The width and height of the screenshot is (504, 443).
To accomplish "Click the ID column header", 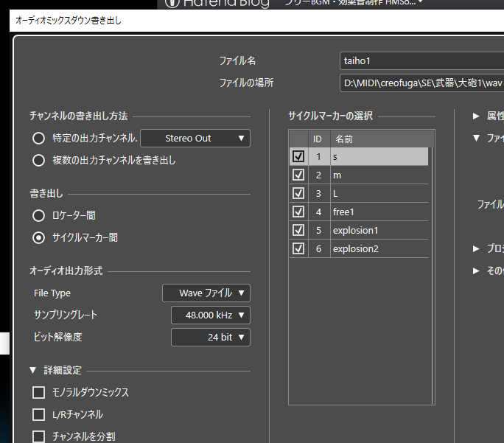I will click(x=319, y=139).
